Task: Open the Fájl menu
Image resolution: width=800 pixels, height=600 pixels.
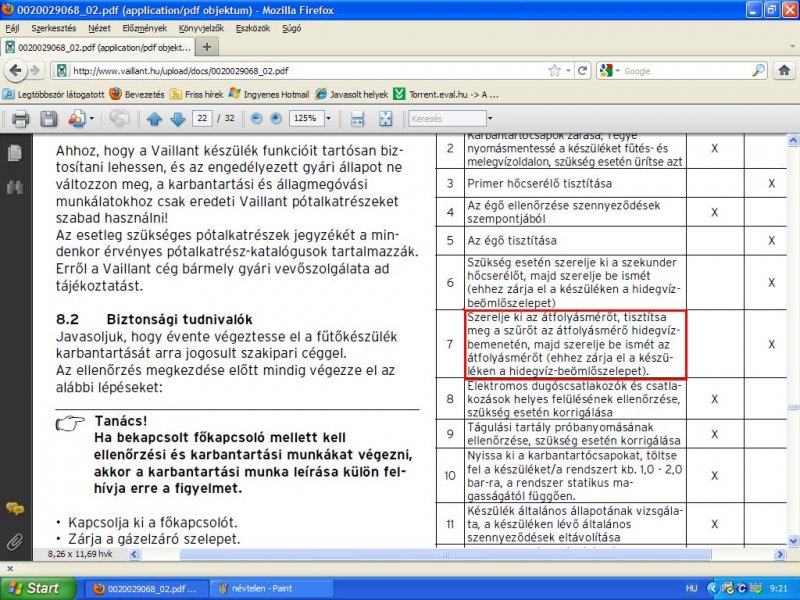Action: coord(12,28)
